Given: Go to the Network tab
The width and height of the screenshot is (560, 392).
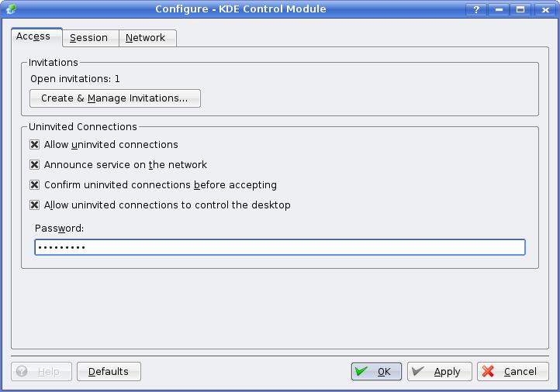Looking at the screenshot, I should (145, 37).
